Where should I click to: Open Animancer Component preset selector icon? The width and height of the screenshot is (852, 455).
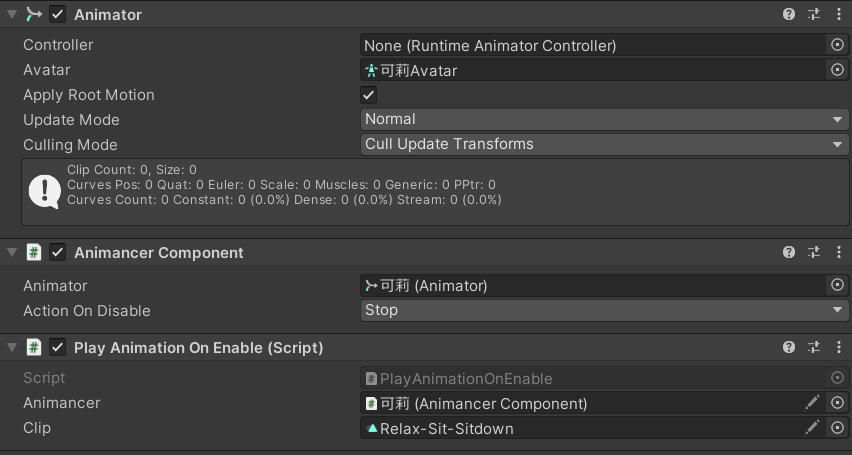point(814,252)
